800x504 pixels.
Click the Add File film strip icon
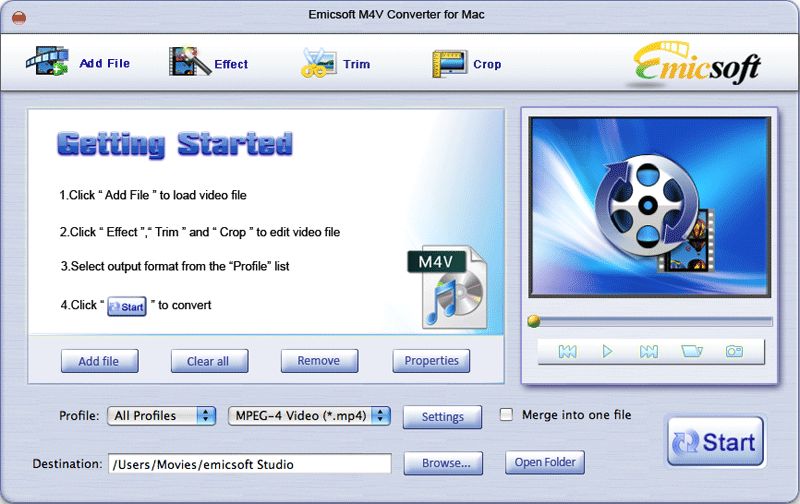tap(47, 62)
